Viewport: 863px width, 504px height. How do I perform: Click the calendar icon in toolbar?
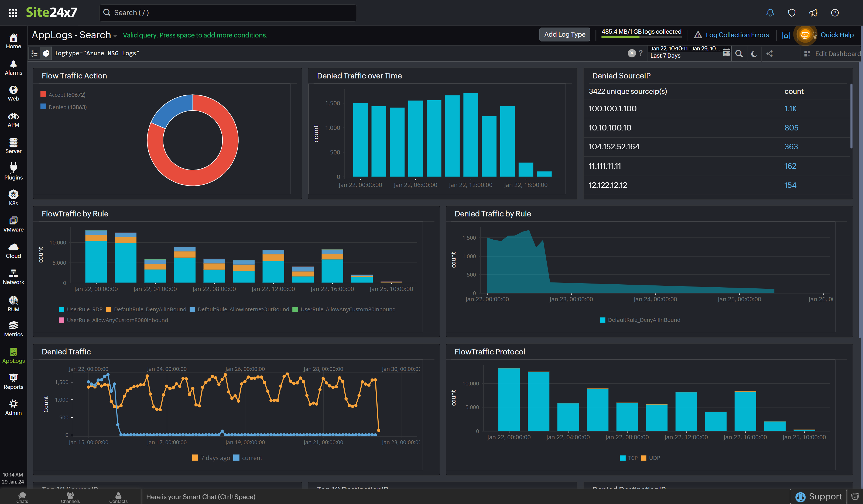pos(727,53)
